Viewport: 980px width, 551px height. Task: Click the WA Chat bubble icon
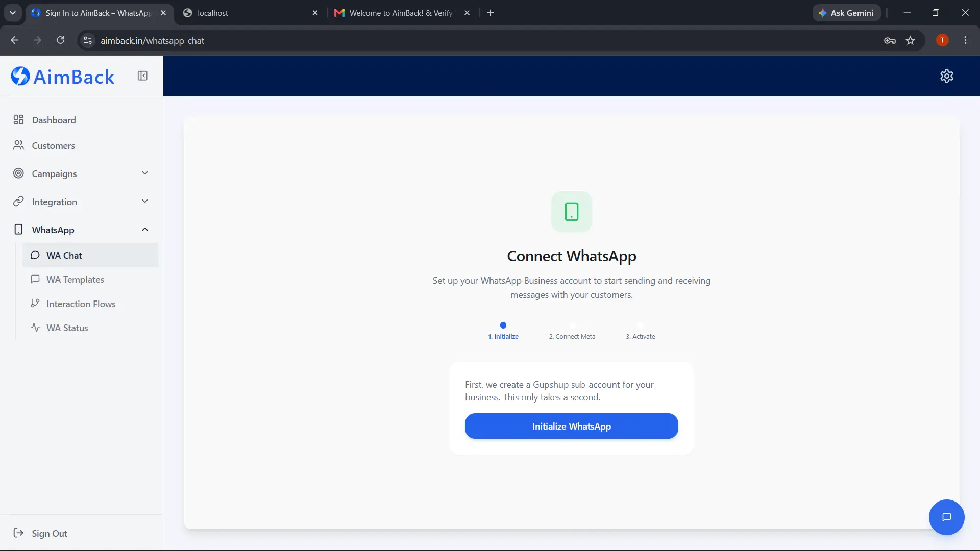[x=35, y=255]
